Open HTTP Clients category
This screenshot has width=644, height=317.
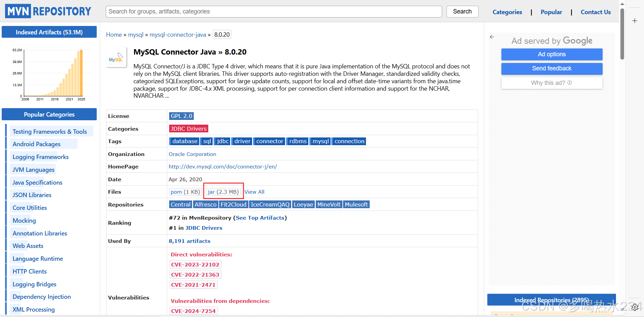pos(30,272)
